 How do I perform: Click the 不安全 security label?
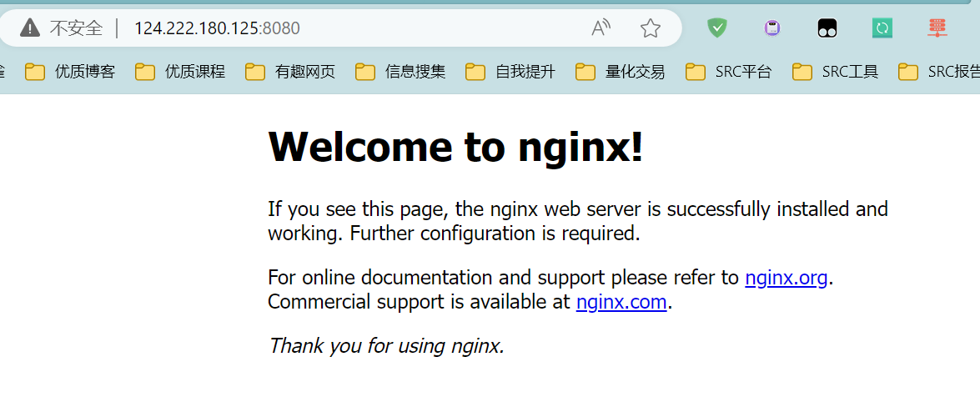click(76, 28)
